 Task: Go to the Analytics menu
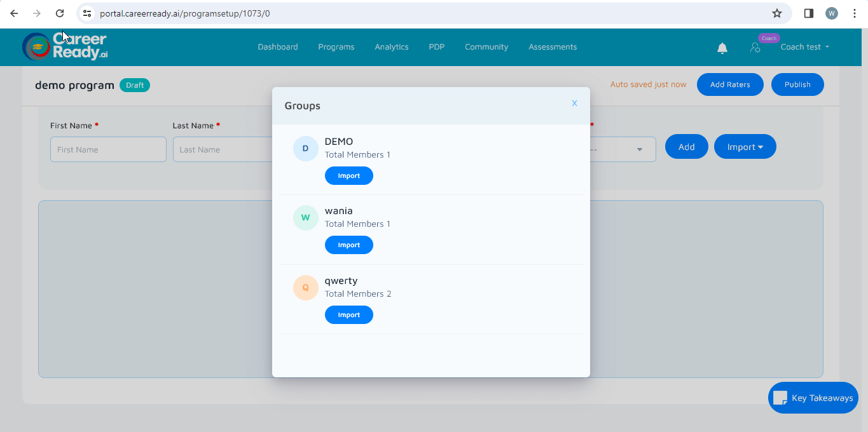coord(391,47)
